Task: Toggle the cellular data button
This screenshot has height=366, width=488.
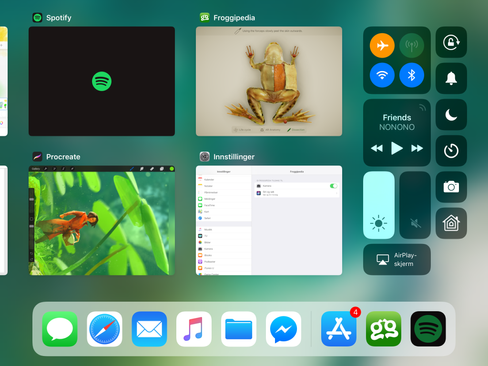Action: pyautogui.click(x=412, y=45)
